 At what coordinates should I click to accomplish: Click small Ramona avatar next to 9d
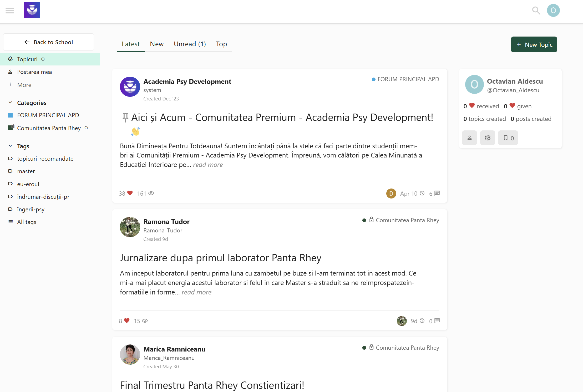tap(402, 321)
